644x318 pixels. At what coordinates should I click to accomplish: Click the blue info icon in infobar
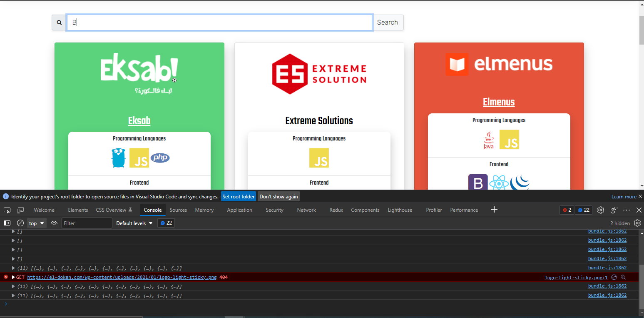[x=6, y=196]
